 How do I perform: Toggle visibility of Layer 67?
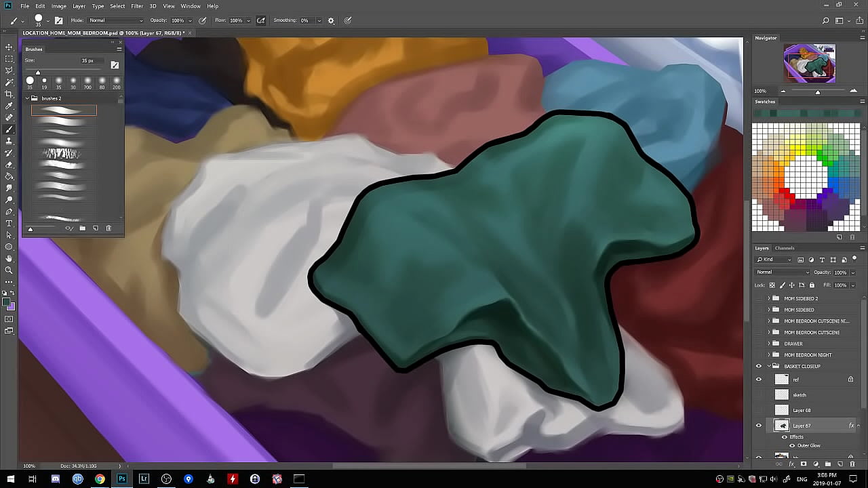(x=759, y=426)
